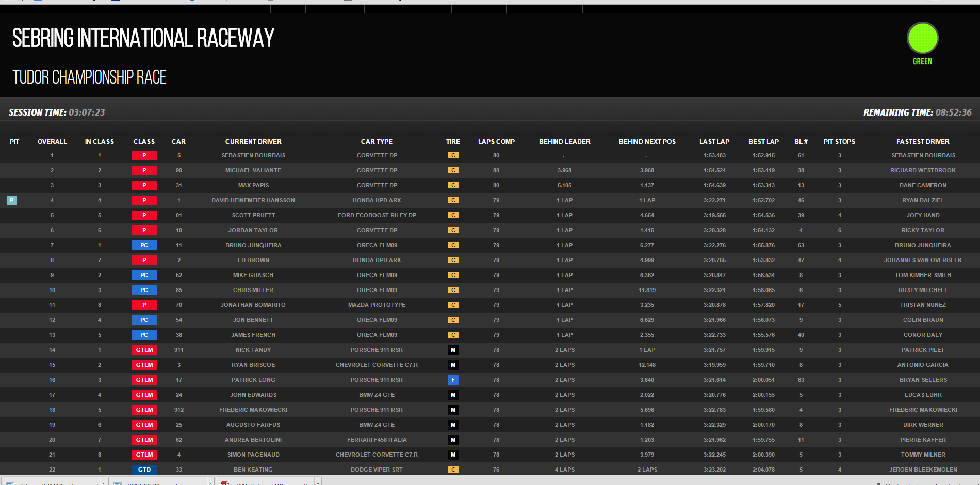Click the BEST LAP column header

click(x=763, y=141)
